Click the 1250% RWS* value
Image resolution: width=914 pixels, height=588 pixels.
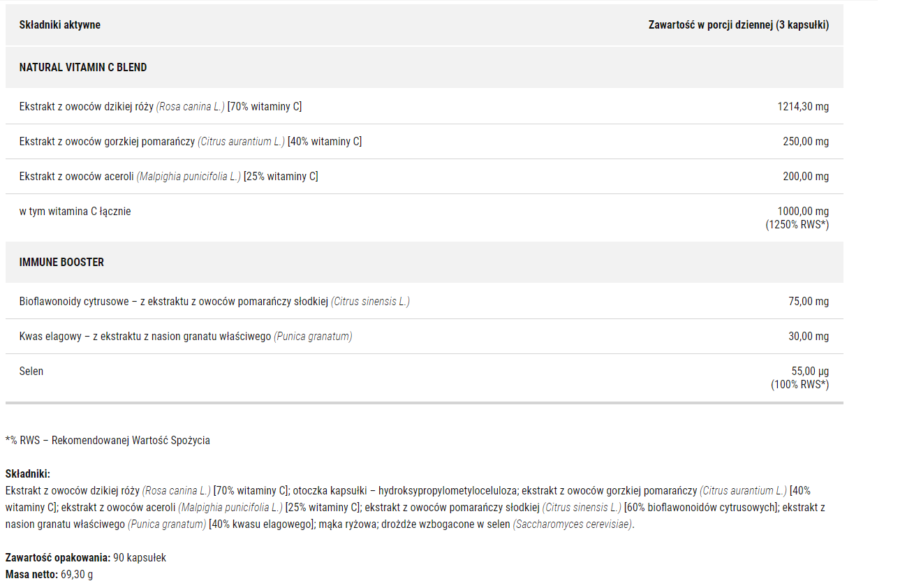click(797, 225)
